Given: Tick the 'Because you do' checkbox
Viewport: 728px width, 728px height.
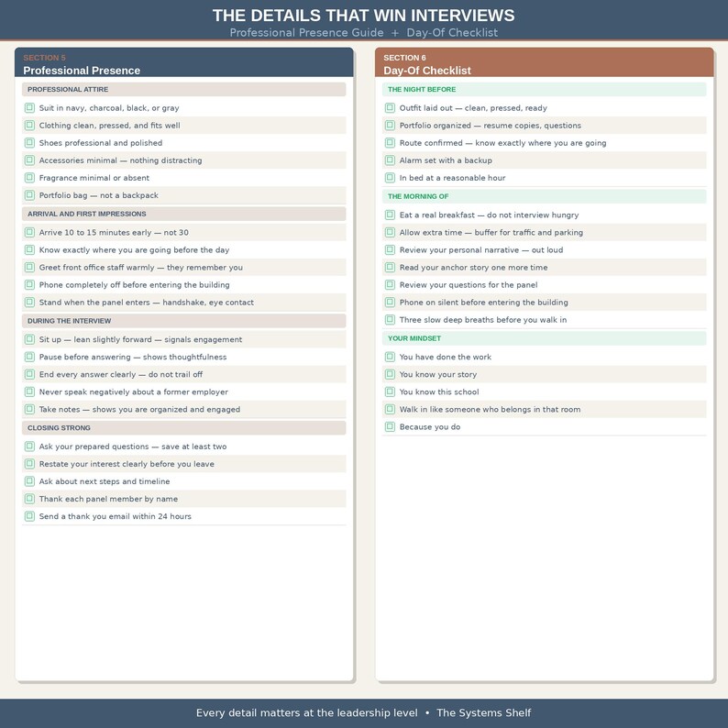Looking at the screenshot, I should tap(390, 426).
